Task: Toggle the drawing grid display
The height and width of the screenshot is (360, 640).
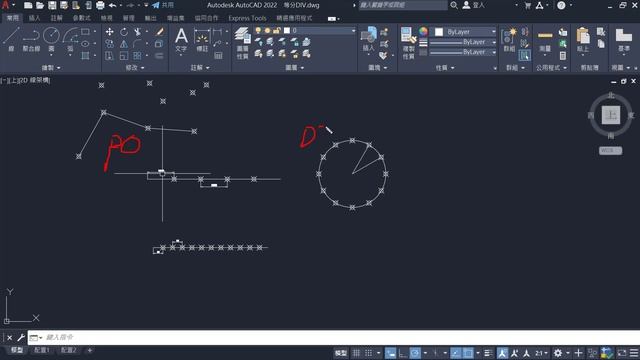Action: 356,353
